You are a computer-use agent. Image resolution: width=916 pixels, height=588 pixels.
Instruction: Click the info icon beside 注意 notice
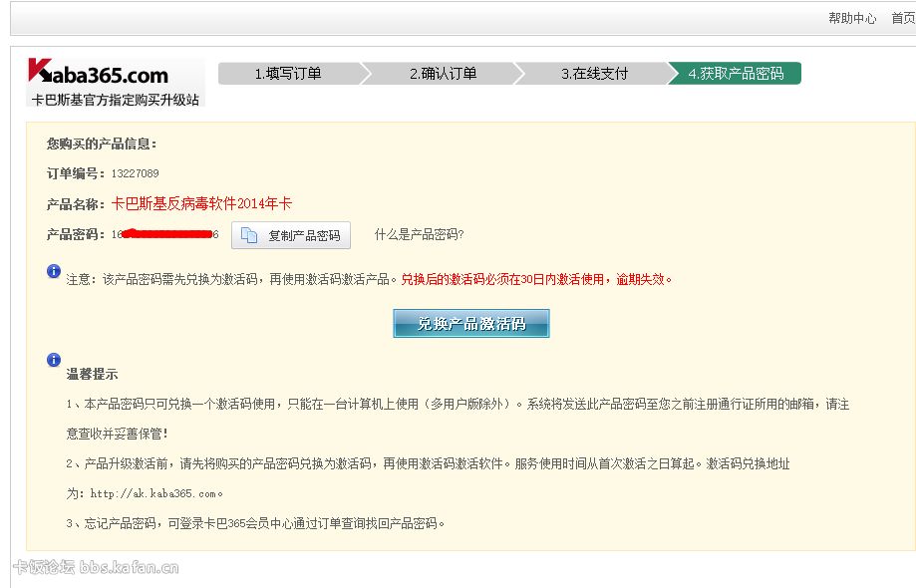coord(54,271)
